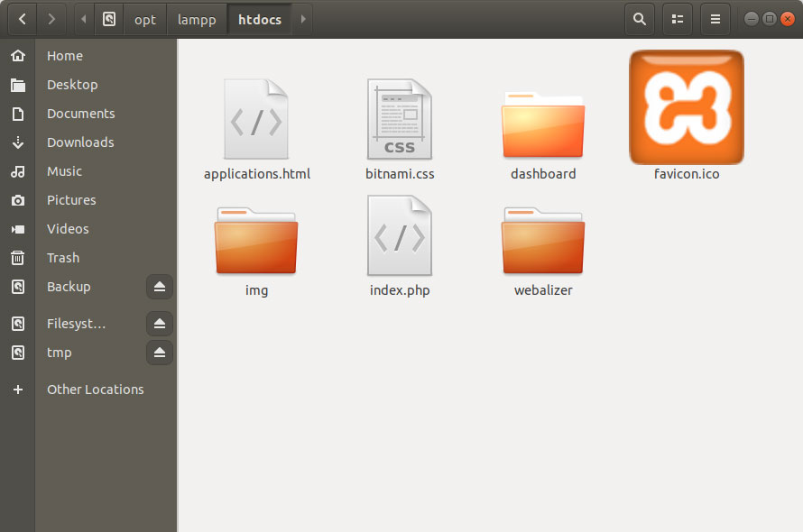Add a new bookmark with the plus icon
The width and height of the screenshot is (803, 532).
pos(18,389)
